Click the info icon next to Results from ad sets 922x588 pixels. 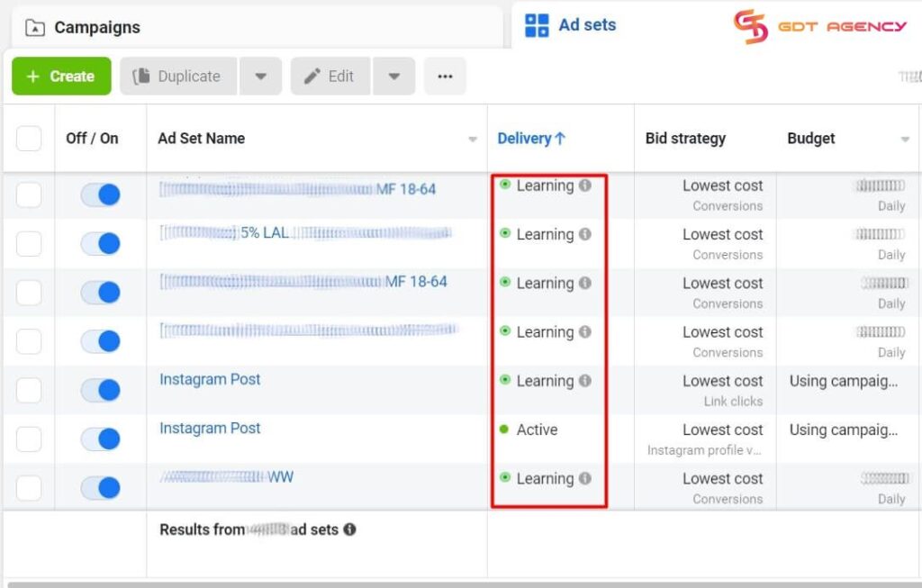click(349, 529)
